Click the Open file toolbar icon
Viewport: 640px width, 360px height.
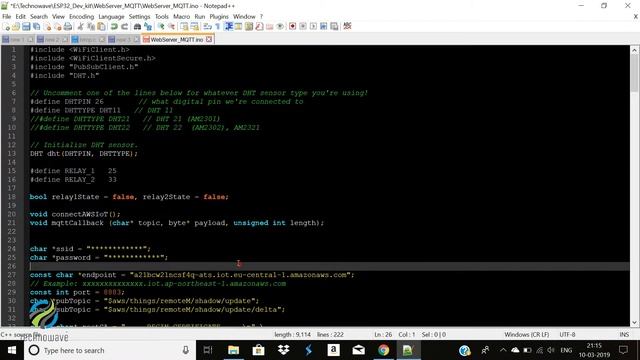[x=16, y=27]
